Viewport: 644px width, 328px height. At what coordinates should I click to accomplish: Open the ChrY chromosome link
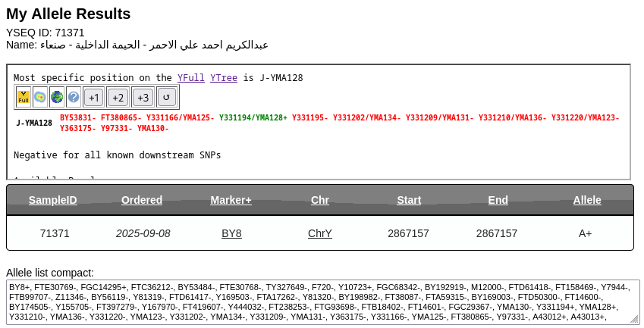pos(320,233)
